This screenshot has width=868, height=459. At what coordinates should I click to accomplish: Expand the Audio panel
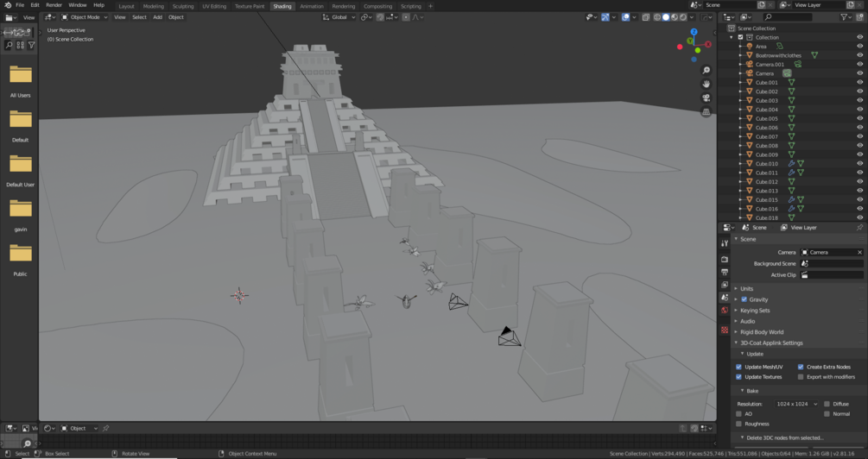pos(747,321)
